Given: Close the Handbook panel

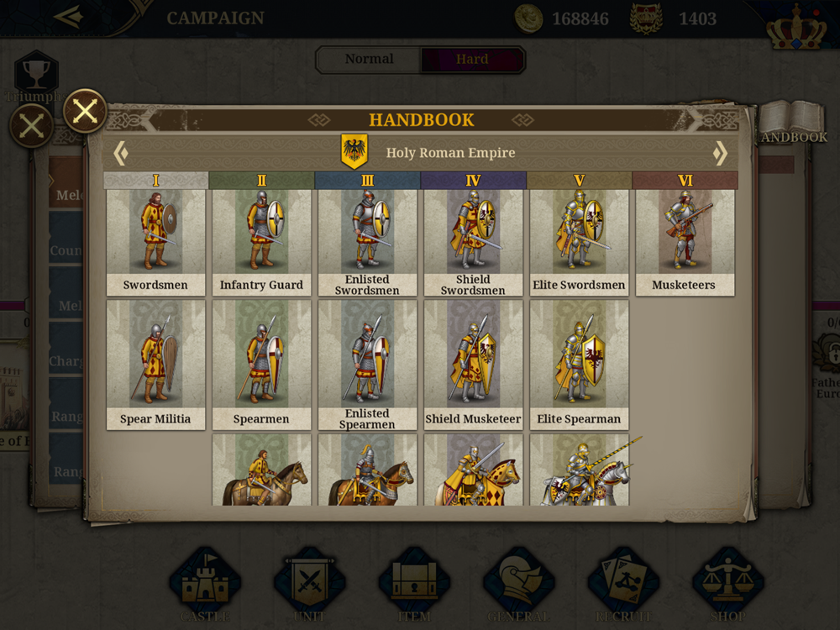Looking at the screenshot, I should tap(85, 112).
